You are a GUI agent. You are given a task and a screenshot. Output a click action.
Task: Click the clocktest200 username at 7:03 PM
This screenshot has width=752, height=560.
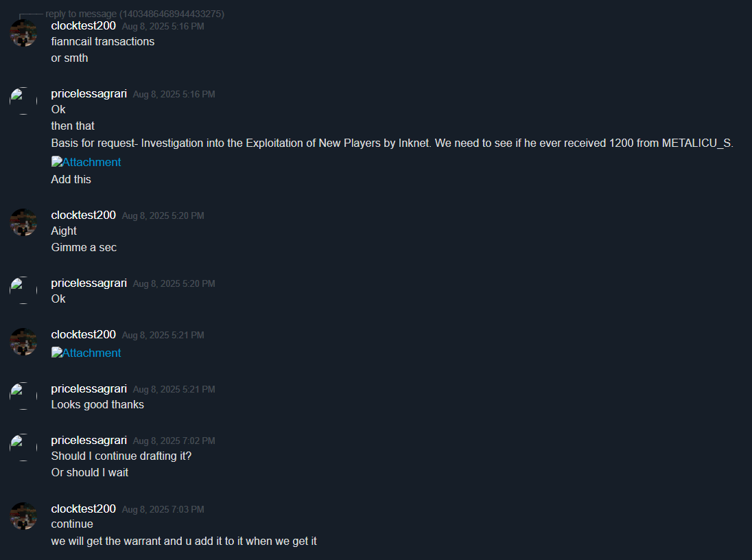(84, 509)
